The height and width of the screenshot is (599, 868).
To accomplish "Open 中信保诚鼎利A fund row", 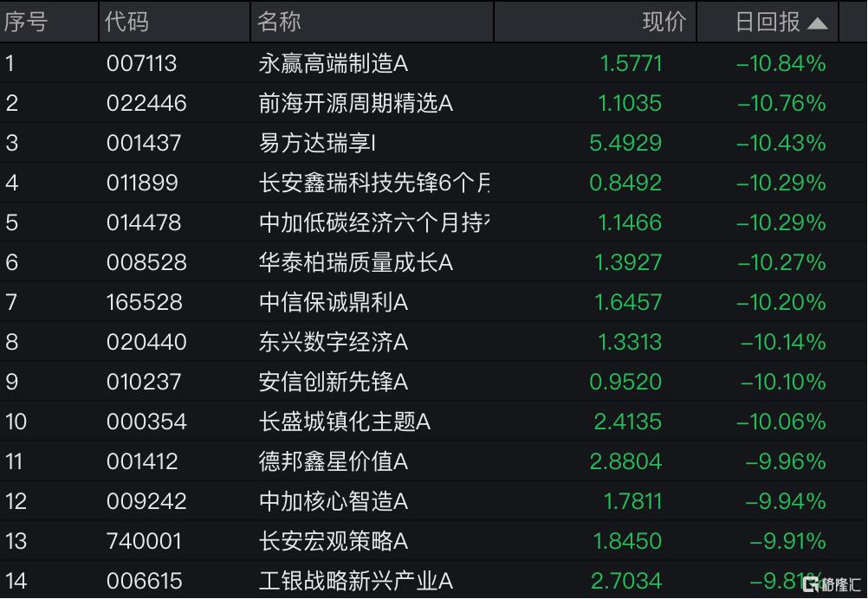I will [x=434, y=302].
